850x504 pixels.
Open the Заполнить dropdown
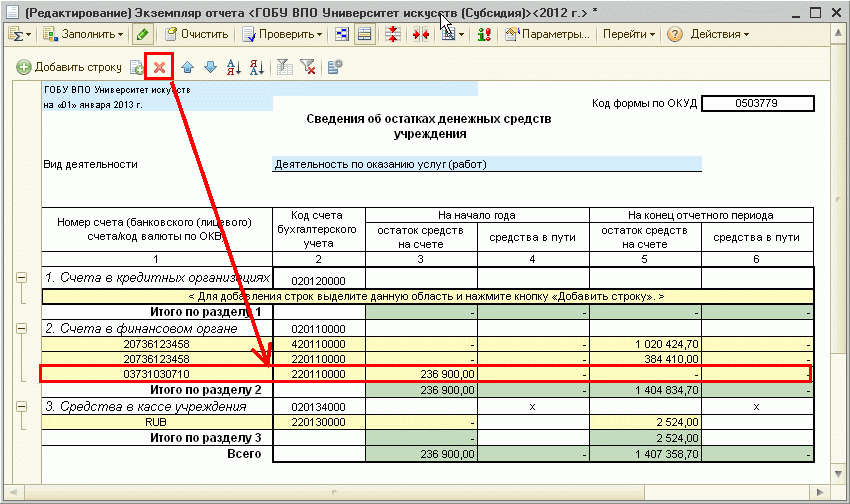[83, 34]
